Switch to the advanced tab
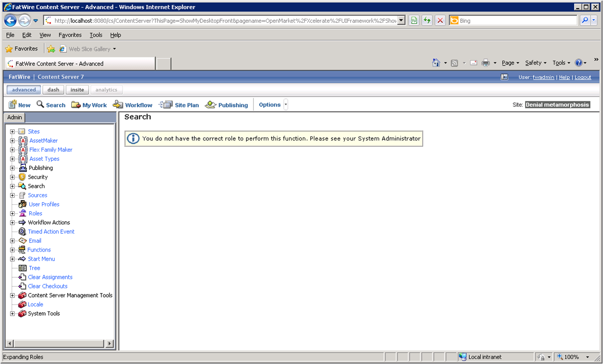The image size is (603, 364). pos(23,90)
